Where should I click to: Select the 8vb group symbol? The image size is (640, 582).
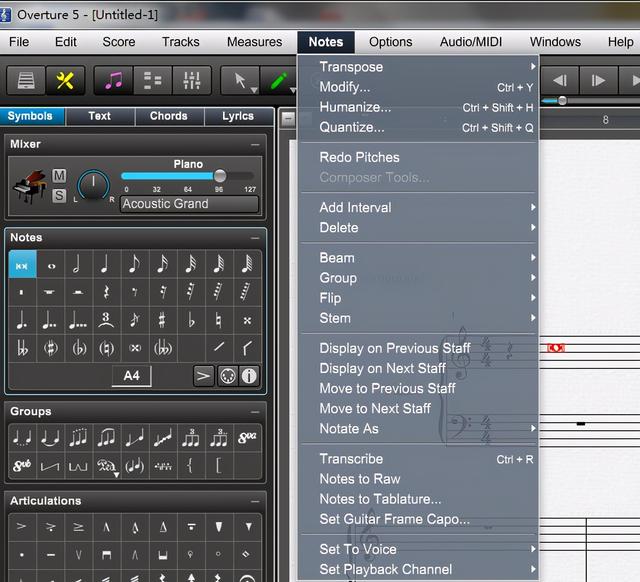coord(22,465)
